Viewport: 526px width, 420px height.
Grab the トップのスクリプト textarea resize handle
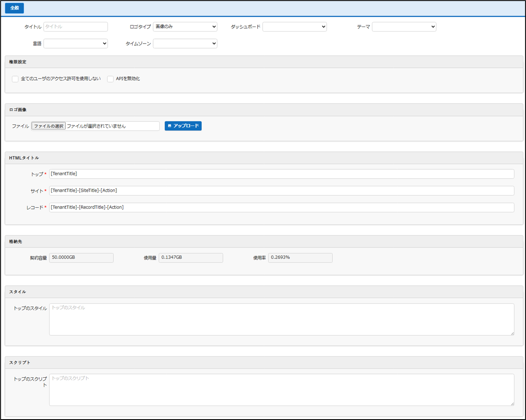[x=512, y=403]
